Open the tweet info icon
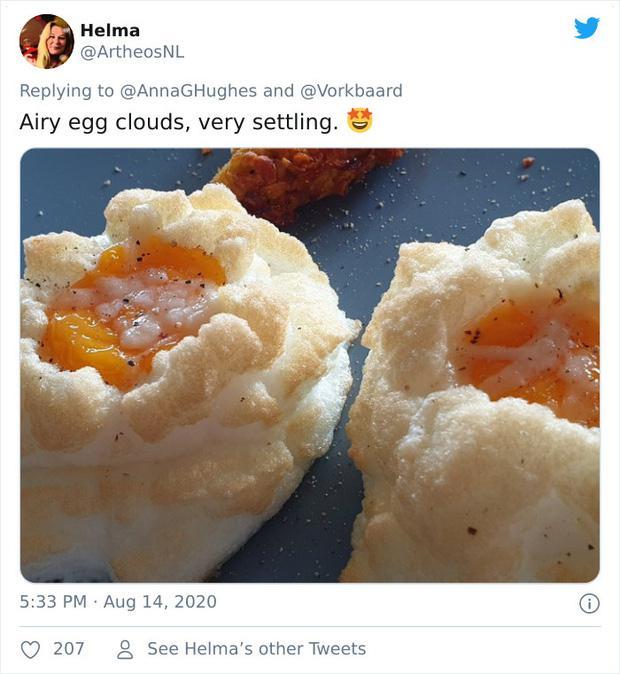 (x=589, y=603)
